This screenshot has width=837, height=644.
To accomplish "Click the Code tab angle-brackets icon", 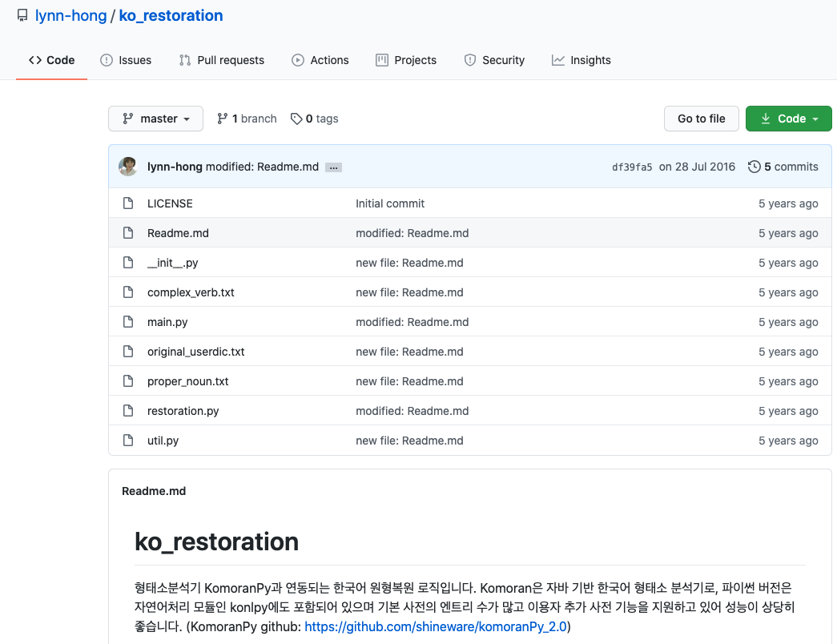I will (35, 60).
